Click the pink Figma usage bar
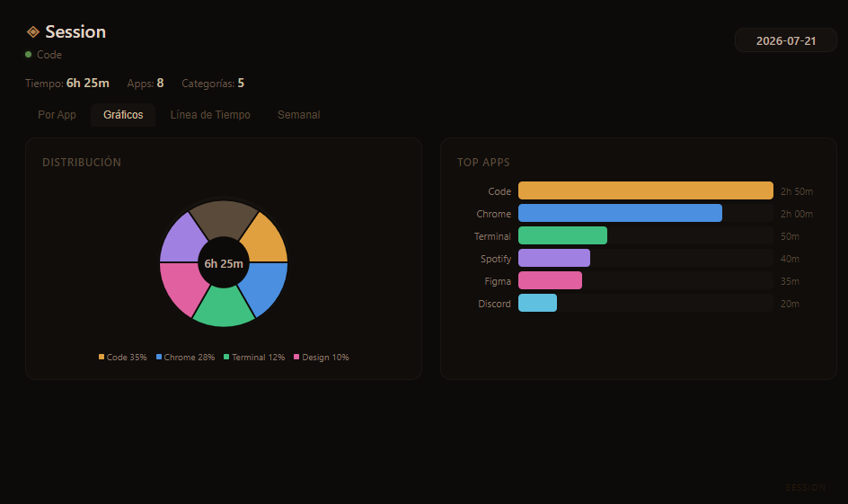 coord(550,280)
